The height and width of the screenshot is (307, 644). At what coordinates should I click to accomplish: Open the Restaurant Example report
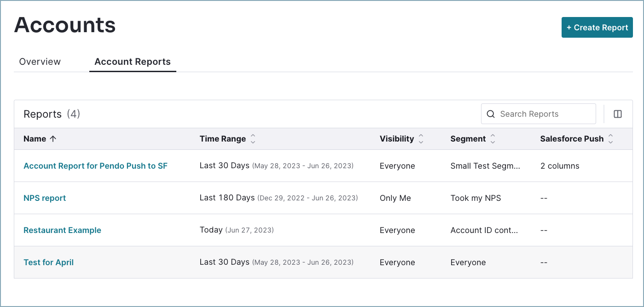point(62,230)
